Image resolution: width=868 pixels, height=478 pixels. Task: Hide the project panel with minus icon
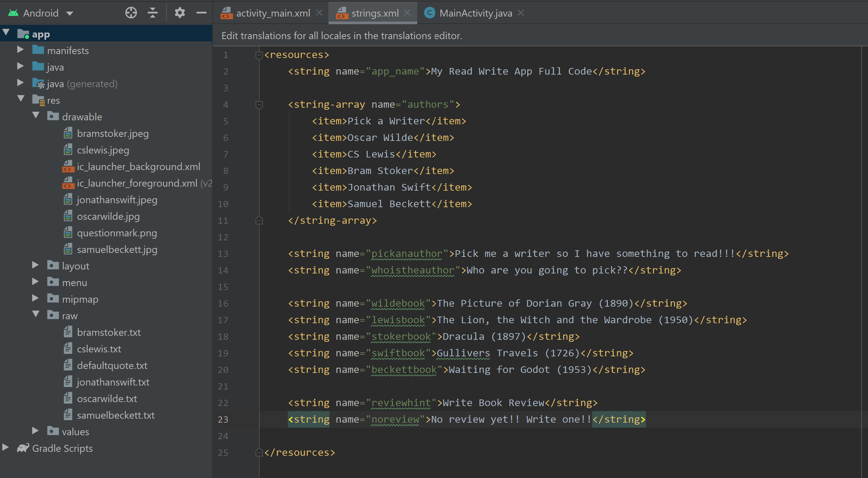tap(201, 13)
